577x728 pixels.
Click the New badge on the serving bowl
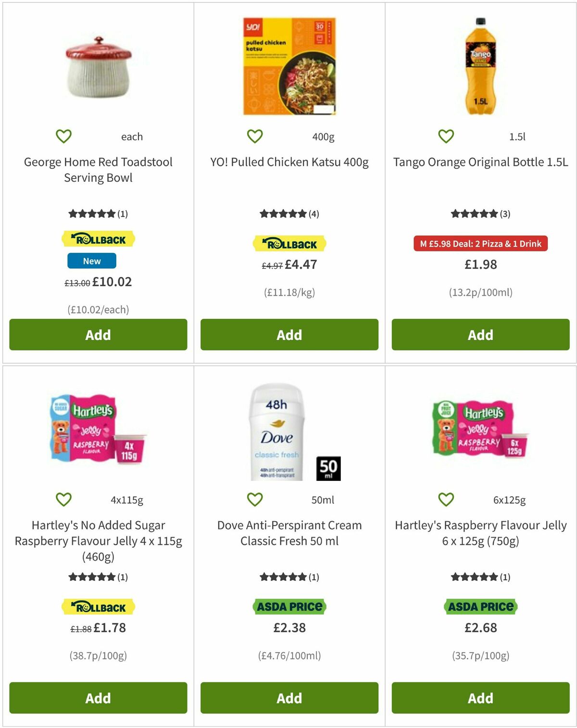pyautogui.click(x=91, y=261)
